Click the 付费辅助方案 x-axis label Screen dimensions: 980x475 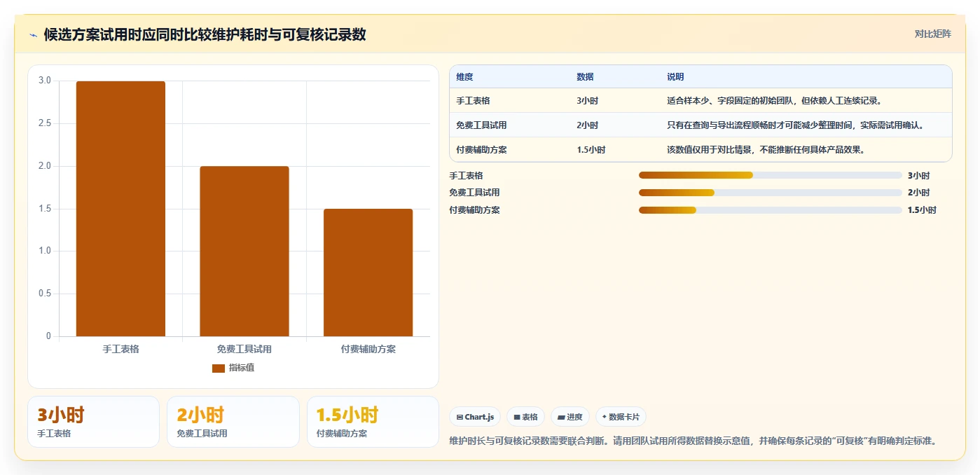pos(368,349)
